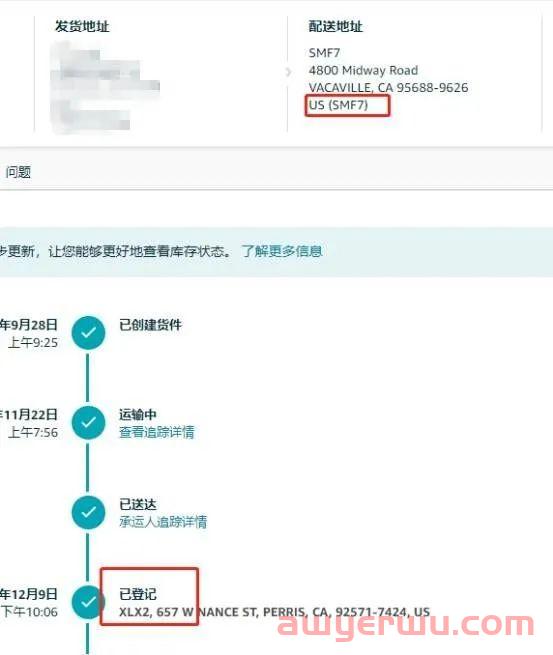
Task: Click the 发货地址 heading
Action: click(82, 26)
